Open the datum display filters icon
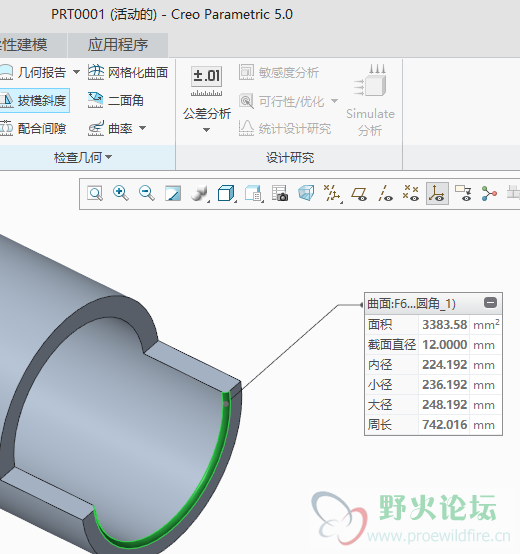 pyautogui.click(x=332, y=193)
